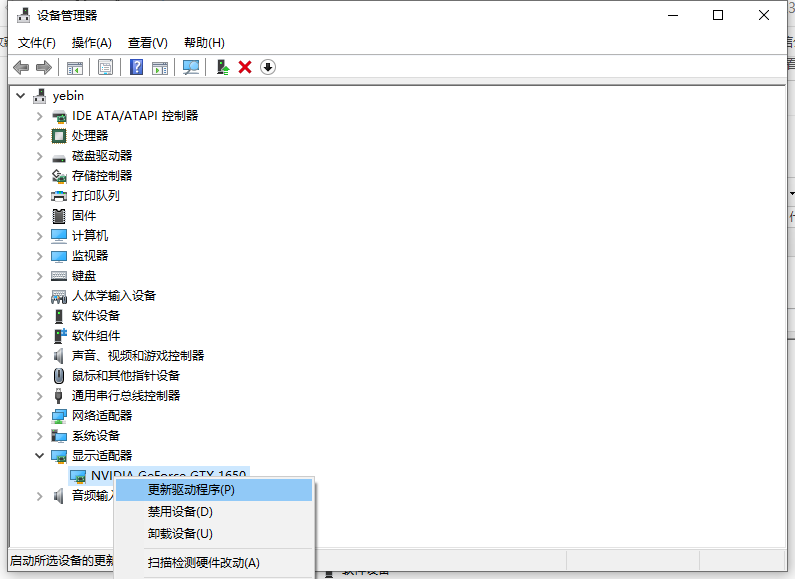Click the blue Help question-mark icon
795x579 pixels.
click(x=136, y=67)
